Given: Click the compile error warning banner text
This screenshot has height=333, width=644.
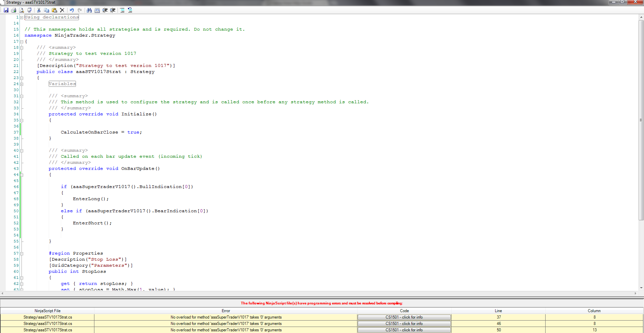Looking at the screenshot, I should (x=322, y=303).
